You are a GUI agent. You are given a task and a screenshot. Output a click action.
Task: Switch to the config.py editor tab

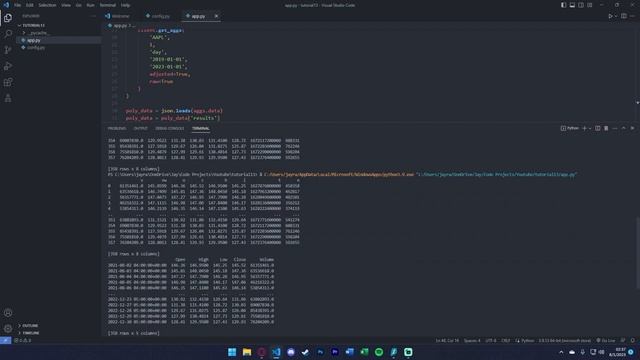(158, 16)
